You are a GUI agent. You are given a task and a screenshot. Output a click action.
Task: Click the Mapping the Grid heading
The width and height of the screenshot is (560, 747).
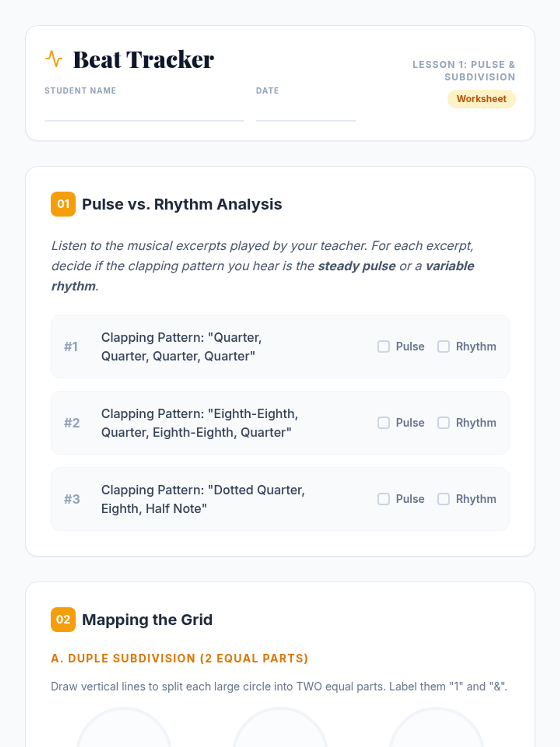(147, 620)
